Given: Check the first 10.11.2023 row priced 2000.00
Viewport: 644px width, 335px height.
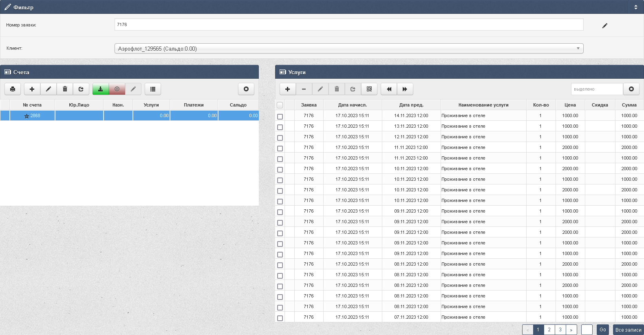Looking at the screenshot, I should tap(280, 169).
